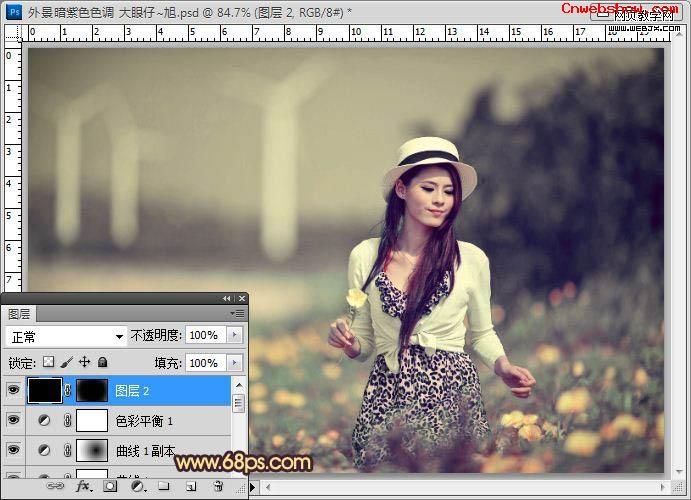Open the fx layer style menu
The image size is (691, 500).
point(84,486)
